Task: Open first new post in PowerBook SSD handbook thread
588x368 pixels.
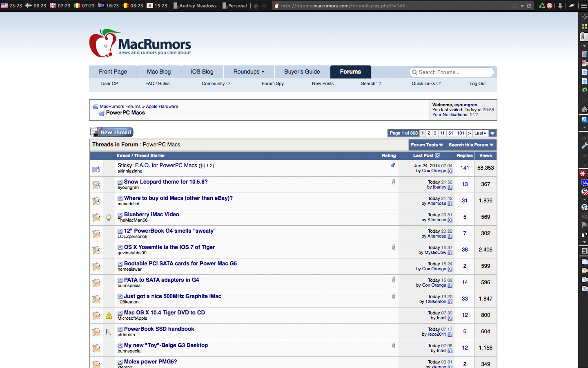Action: coord(120,329)
